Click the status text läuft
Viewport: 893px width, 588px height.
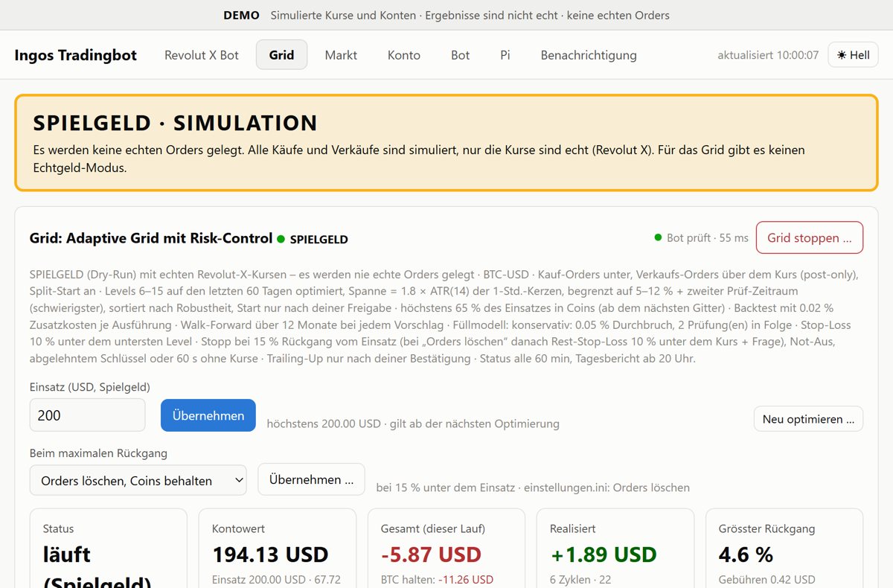pyautogui.click(x=67, y=555)
